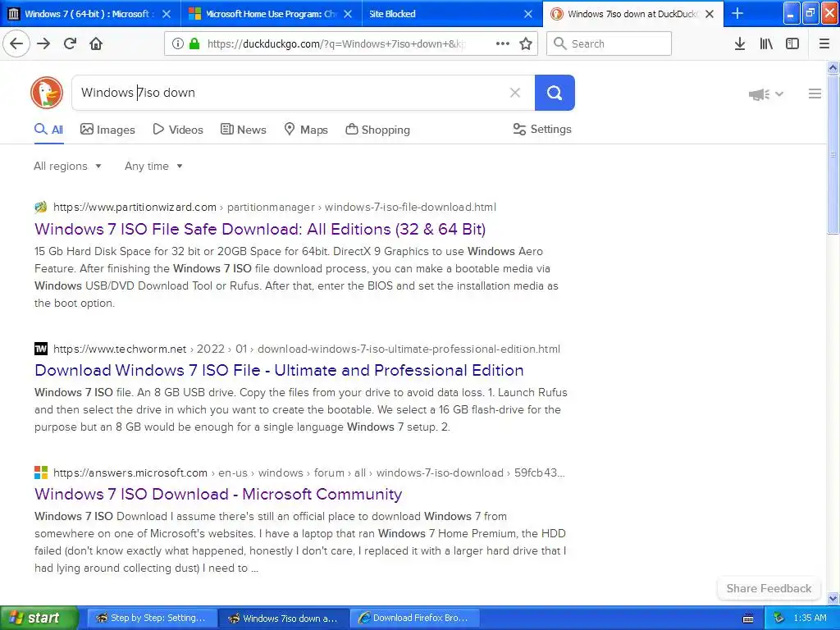This screenshot has width=840, height=630.
Task: Expand the All regions filter
Action: pyautogui.click(x=67, y=166)
